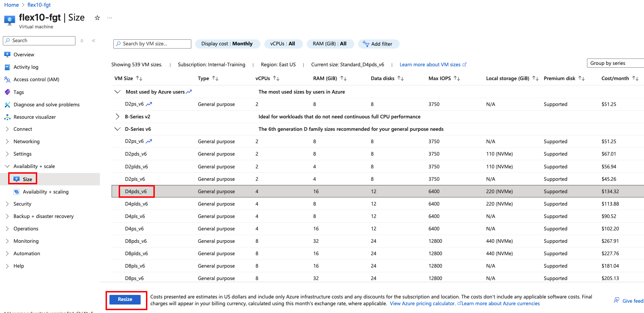Screen dimensions: 644x313
Task: Expand the Networking sidebar section
Action: pos(7,141)
